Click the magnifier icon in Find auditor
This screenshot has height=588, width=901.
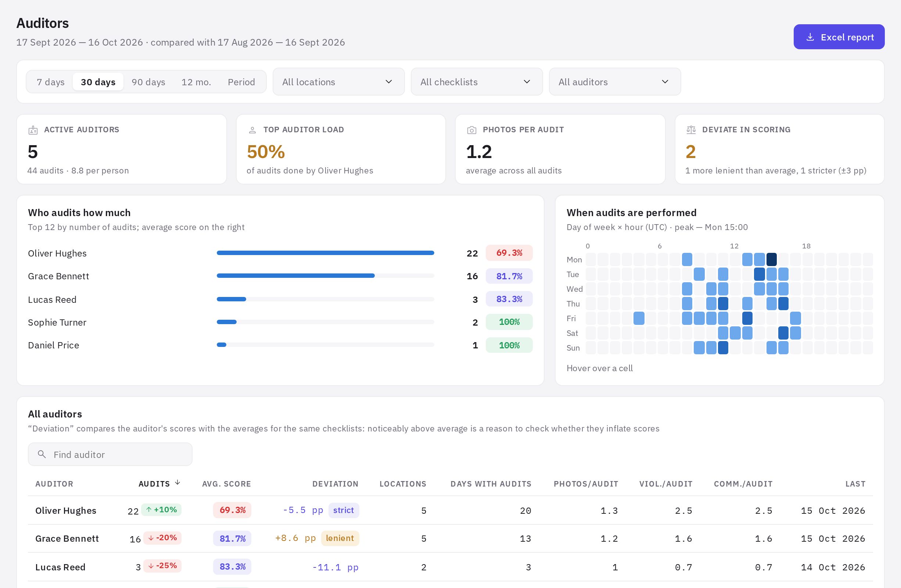pos(42,454)
